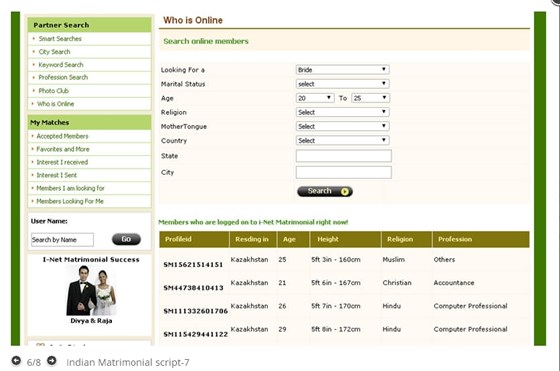Click the 5ft 3in - 160cm height cell
560x371 pixels.
(x=336, y=260)
